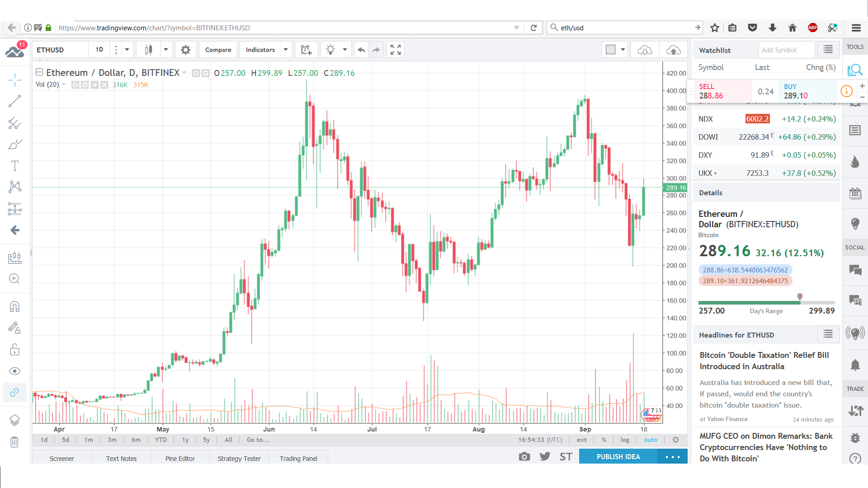Hide all drawing tools with eye icon
This screenshot has height=488, width=868.
click(x=14, y=371)
